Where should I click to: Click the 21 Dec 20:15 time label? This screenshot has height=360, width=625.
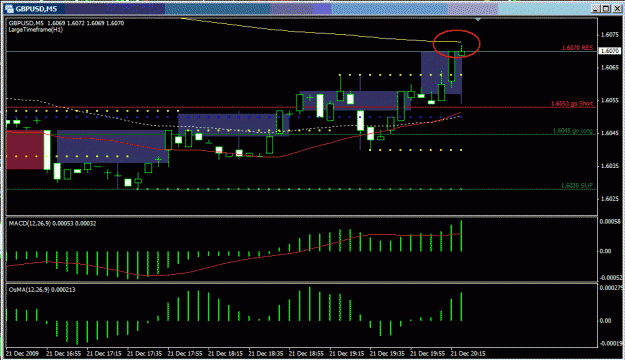(468, 353)
